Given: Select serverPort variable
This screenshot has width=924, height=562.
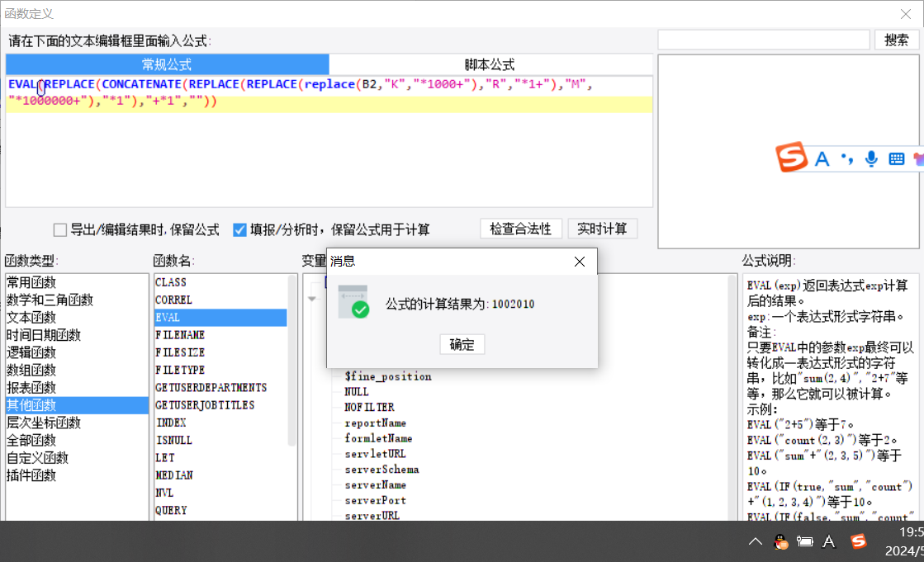Looking at the screenshot, I should click(376, 500).
